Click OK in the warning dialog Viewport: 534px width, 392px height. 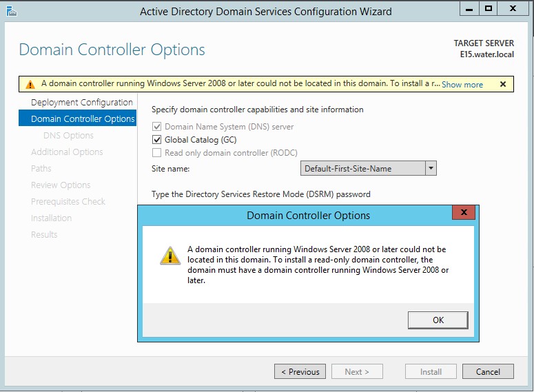point(438,320)
